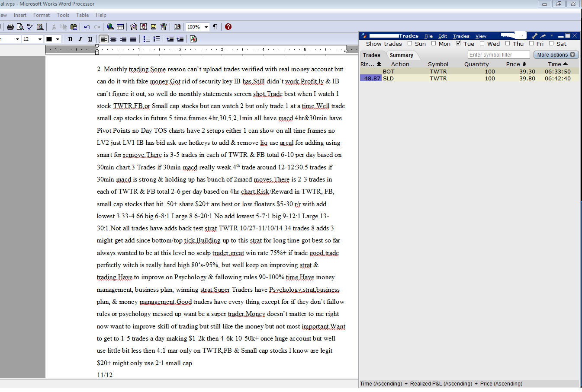The image size is (582, 392).
Task: Insert a hyperlink using the globe icon
Action: point(110,27)
